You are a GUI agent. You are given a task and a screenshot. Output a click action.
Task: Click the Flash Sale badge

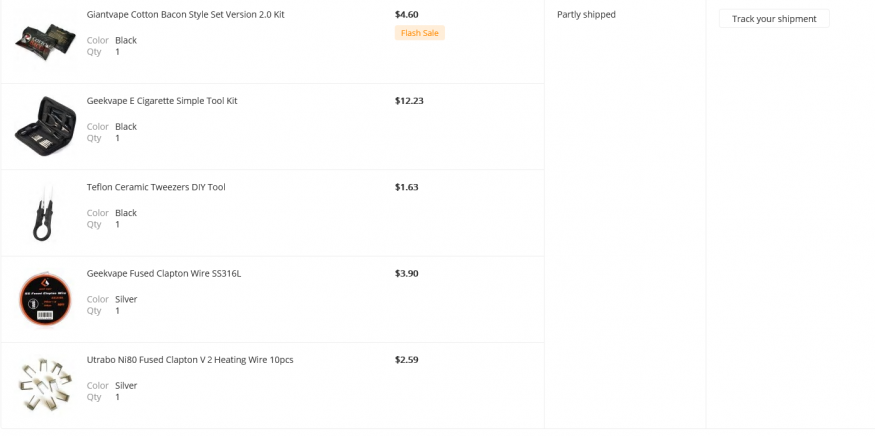[x=419, y=33]
